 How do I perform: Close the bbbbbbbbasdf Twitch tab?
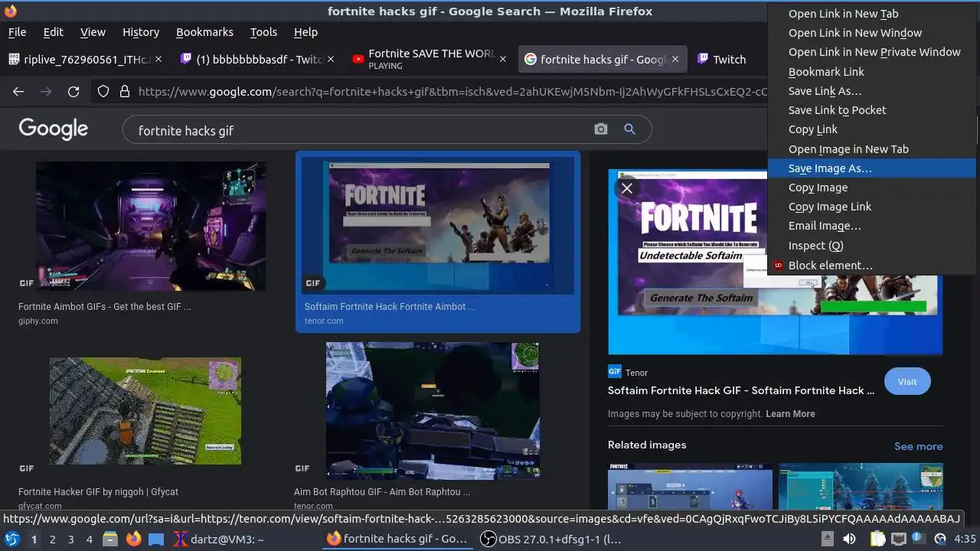[x=331, y=59]
